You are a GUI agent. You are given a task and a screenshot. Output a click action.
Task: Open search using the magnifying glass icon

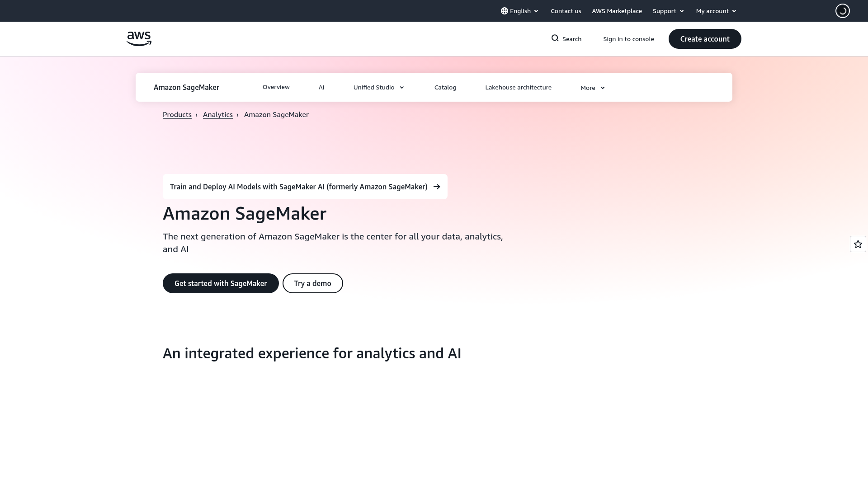[x=555, y=38]
